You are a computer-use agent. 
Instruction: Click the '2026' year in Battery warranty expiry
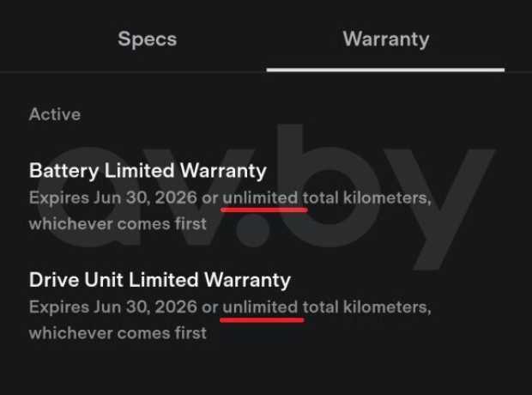(x=176, y=197)
